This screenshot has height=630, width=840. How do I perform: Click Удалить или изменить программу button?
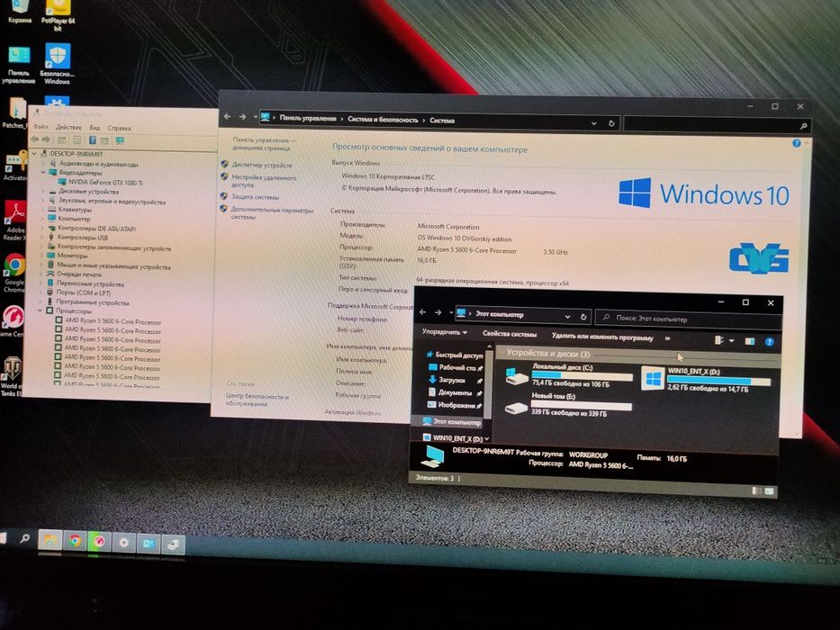tap(602, 337)
